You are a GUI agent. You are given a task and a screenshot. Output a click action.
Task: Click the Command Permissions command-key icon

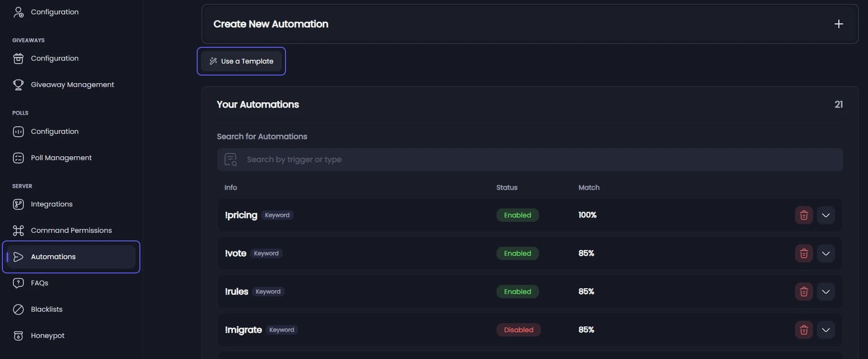[x=18, y=230]
